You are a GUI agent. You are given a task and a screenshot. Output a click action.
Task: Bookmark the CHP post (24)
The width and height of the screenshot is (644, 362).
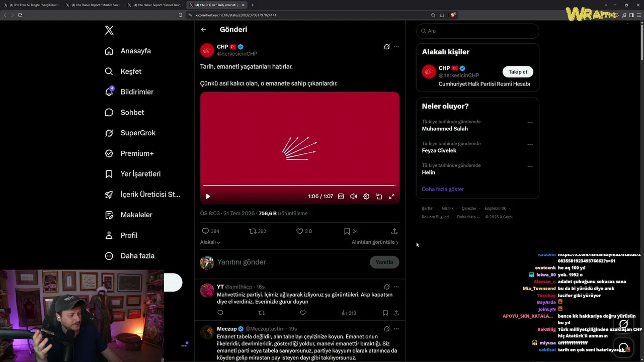pyautogui.click(x=351, y=231)
